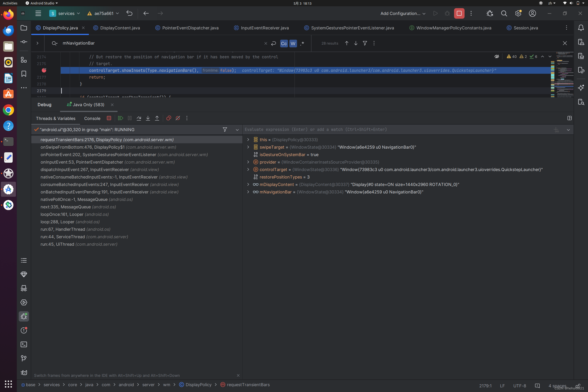Toggle the breakpoint at line 2176

click(44, 70)
